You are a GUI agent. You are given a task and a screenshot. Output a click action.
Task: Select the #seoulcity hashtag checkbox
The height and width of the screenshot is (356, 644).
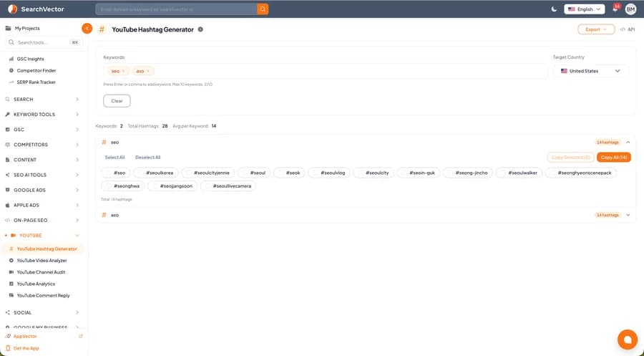pyautogui.click(x=360, y=173)
